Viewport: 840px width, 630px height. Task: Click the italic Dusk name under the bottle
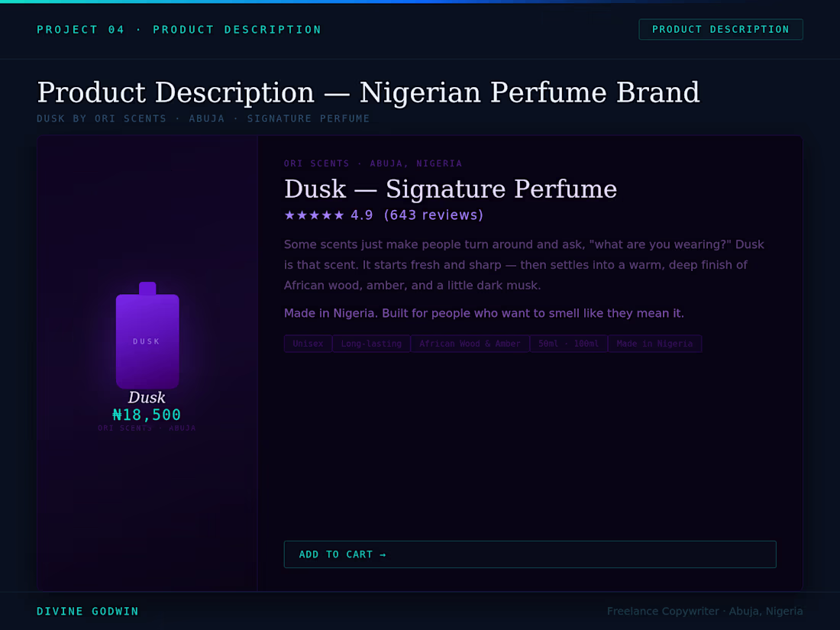[x=147, y=398]
